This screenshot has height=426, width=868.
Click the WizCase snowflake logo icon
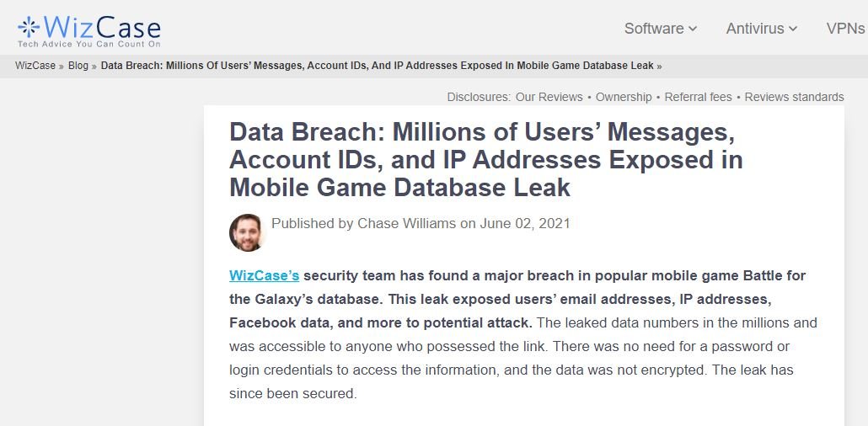[29, 27]
